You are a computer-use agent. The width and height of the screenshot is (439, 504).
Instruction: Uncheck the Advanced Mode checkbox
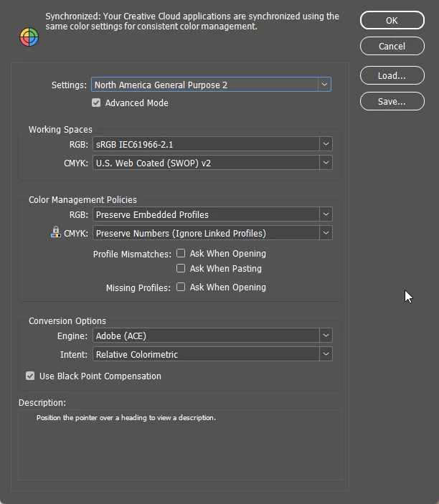pyautogui.click(x=96, y=103)
